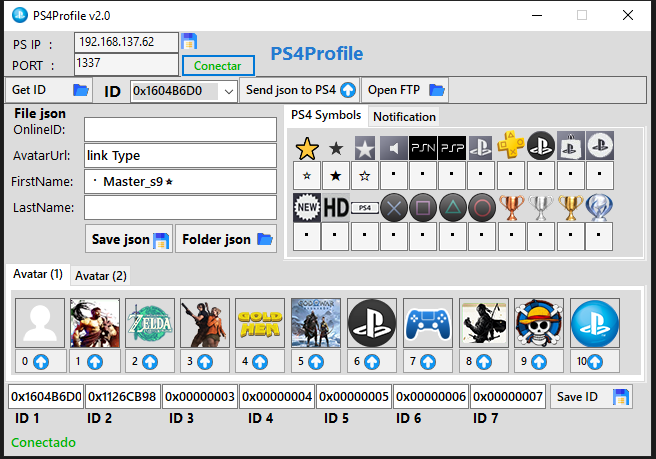Open the Avatar (2) tab
This screenshot has height=459, width=656.
coord(101,275)
